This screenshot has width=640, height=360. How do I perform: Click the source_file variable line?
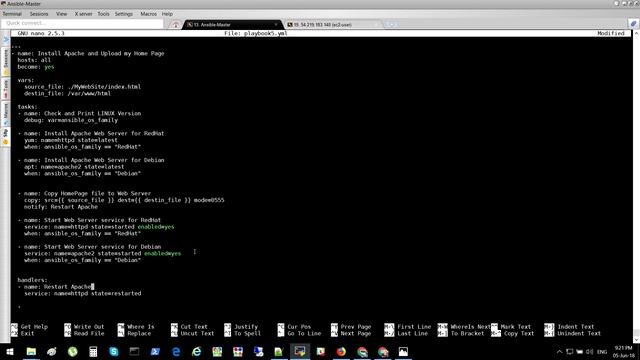82,87
